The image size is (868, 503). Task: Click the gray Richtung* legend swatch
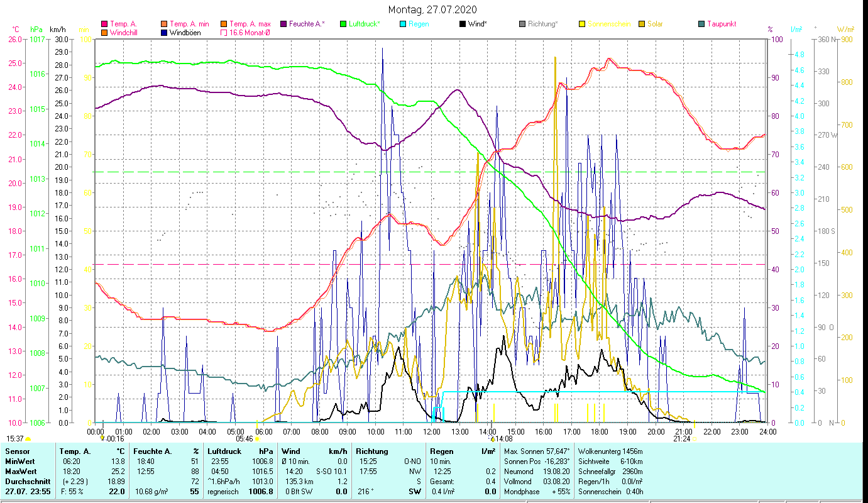coord(522,24)
